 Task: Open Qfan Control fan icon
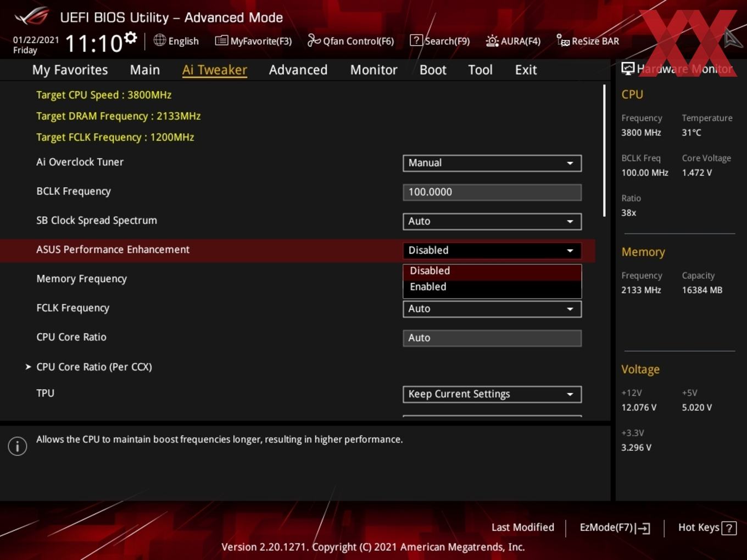(314, 40)
